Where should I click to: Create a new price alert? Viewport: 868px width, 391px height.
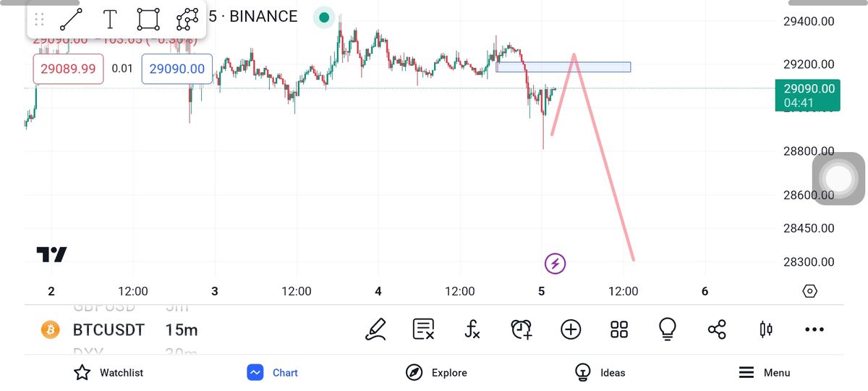tap(522, 329)
